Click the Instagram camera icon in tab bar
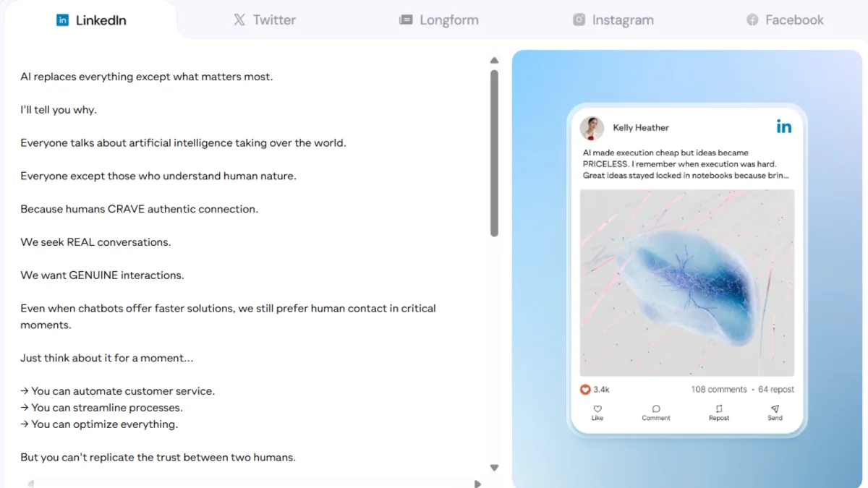Viewport: 868px width, 488px height. coord(579,20)
